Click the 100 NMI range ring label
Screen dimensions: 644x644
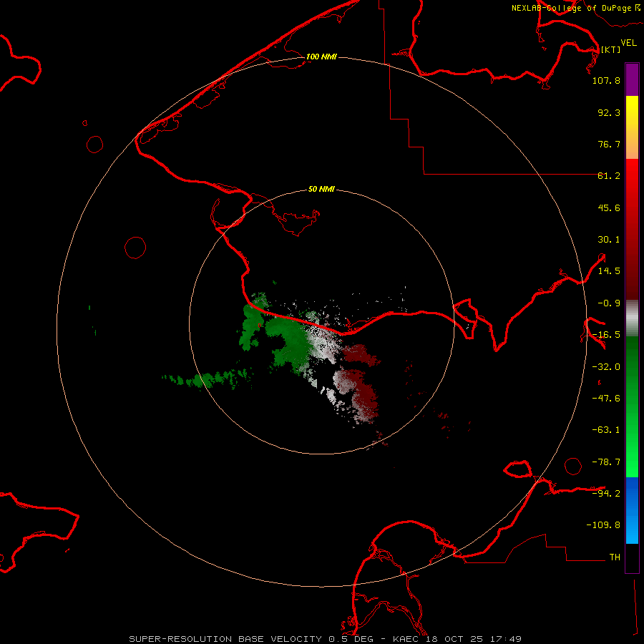[x=321, y=57]
